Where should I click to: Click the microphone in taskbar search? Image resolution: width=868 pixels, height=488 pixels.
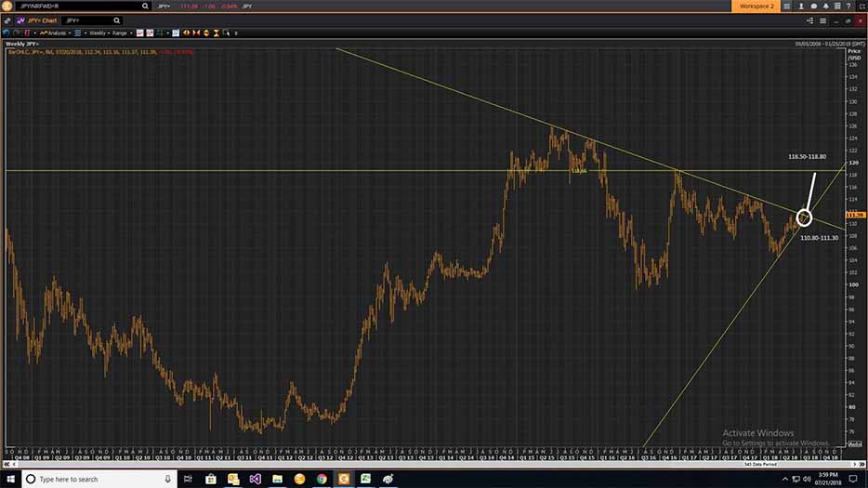[167, 479]
